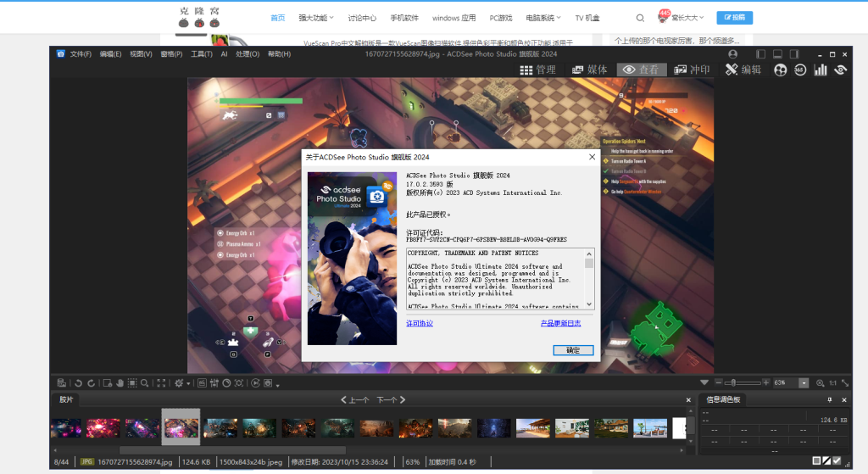The height and width of the screenshot is (474, 868).
Task: Open the sliders adjustment icon
Action: point(214,383)
